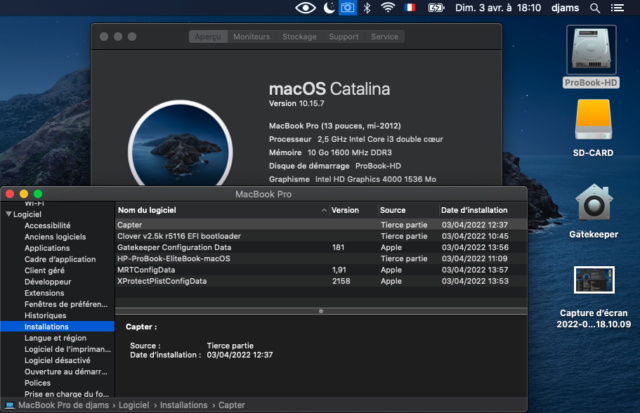This screenshot has width=640, height=413.
Task: Select the Clover v2.5k r5116 EFI bootloader row
Action: point(321,236)
